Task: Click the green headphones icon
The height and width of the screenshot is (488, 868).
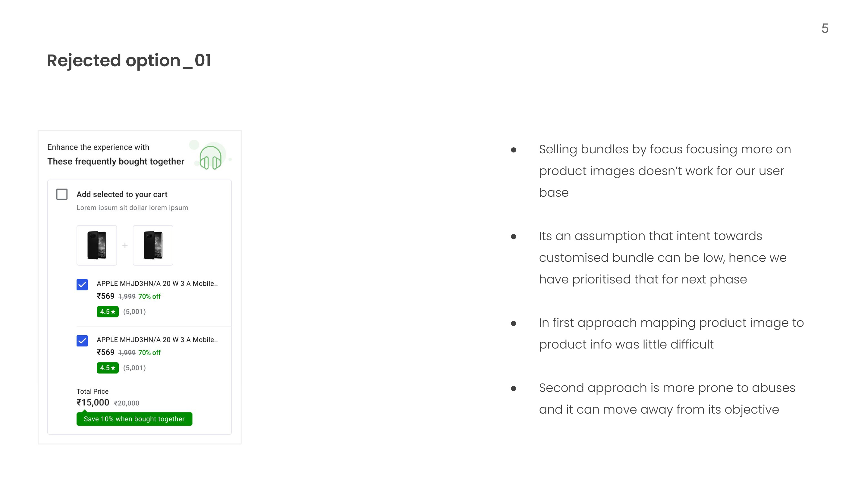Action: [211, 157]
